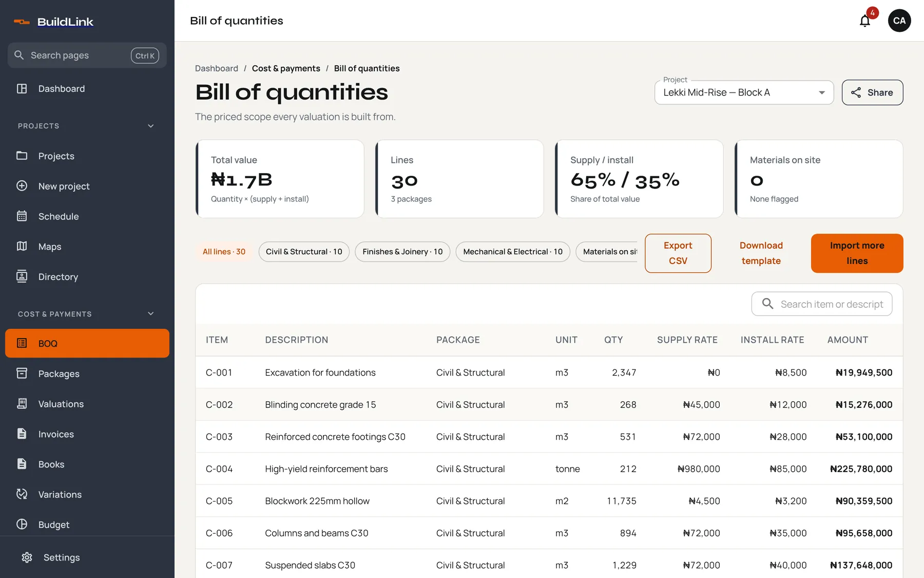Click Reinforced concrete footings C30 row

(x=549, y=437)
